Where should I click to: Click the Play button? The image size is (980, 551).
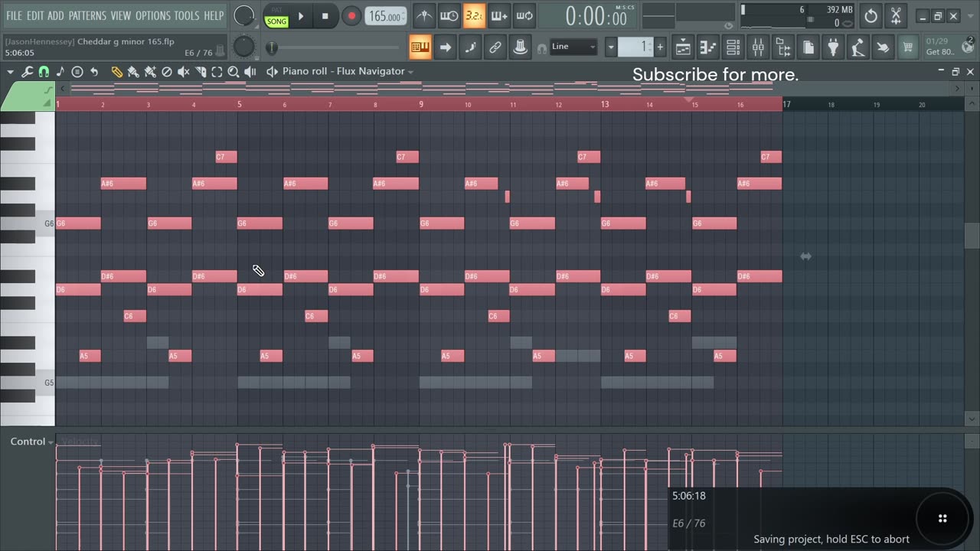(301, 15)
